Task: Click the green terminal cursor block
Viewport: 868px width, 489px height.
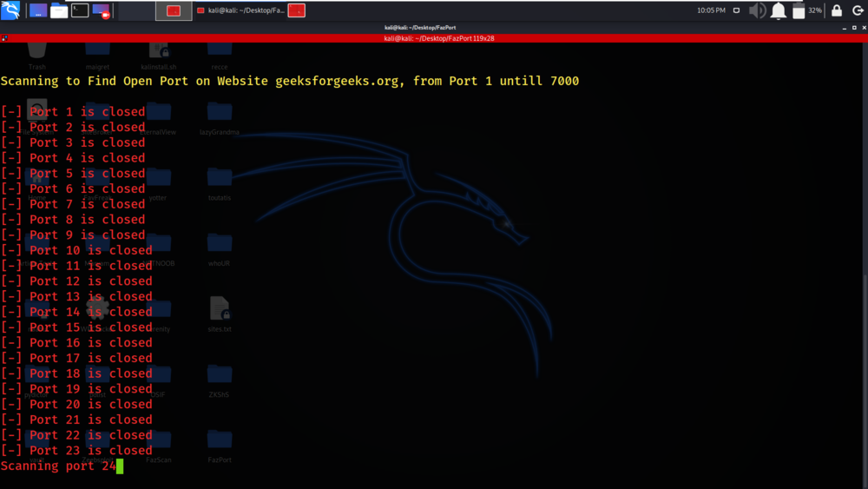Action: (120, 466)
